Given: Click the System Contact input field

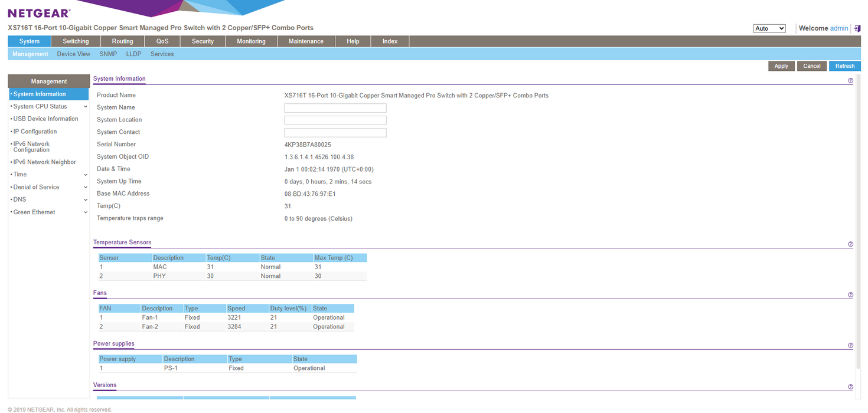Looking at the screenshot, I should [335, 133].
